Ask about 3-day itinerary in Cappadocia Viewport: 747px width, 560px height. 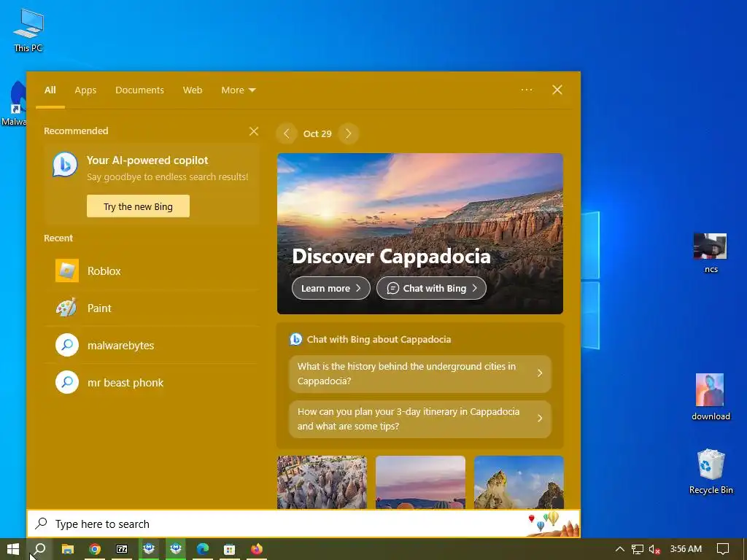click(x=419, y=419)
